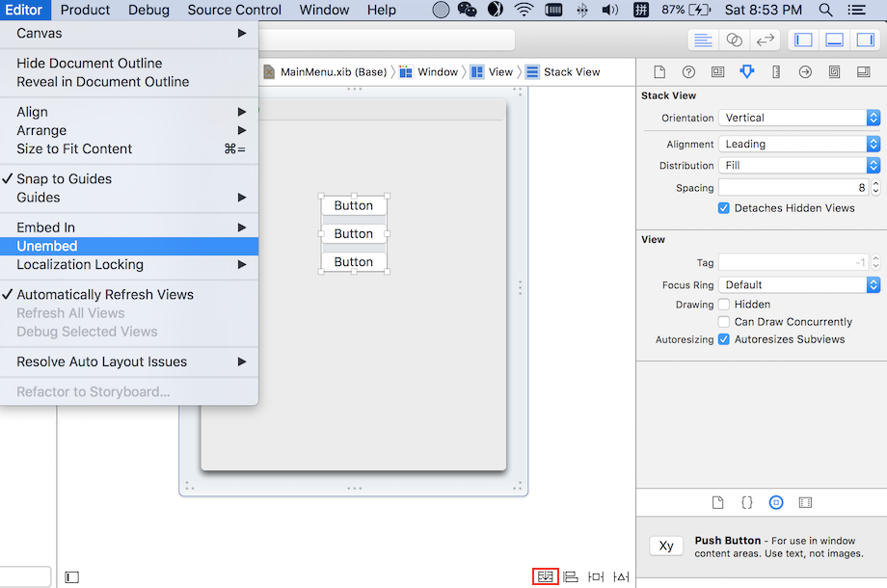Choose Unembed from the Editor menu
The image size is (887, 588).
46,246
